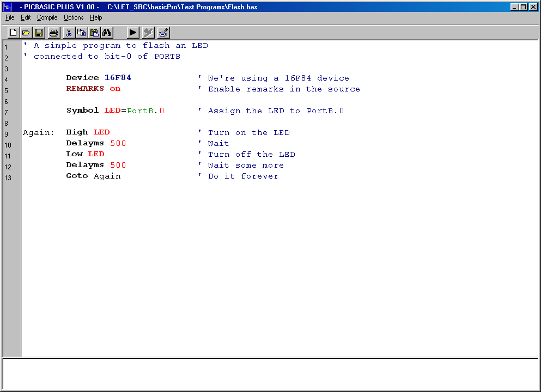Find text using the binoculars icon
This screenshot has height=392, width=541.
click(x=107, y=33)
